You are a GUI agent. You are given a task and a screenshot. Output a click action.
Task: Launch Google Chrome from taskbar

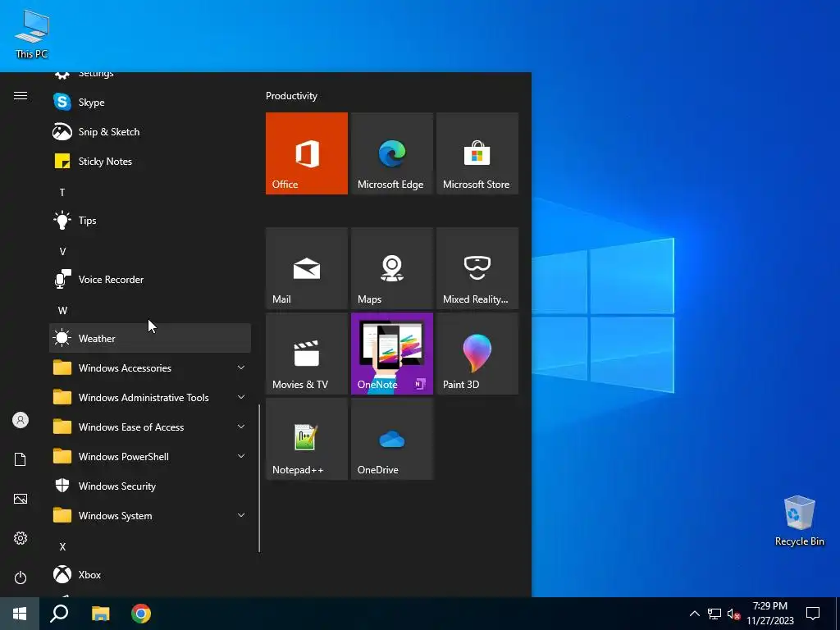point(141,614)
